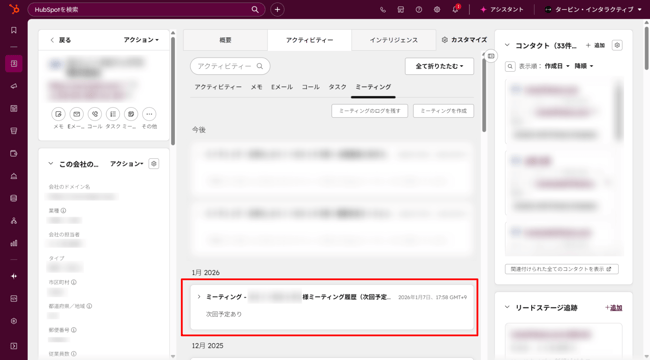Screen dimensions: 650x360
Task: Open the Automation workflow icon in sidebar
Action: click(x=14, y=221)
